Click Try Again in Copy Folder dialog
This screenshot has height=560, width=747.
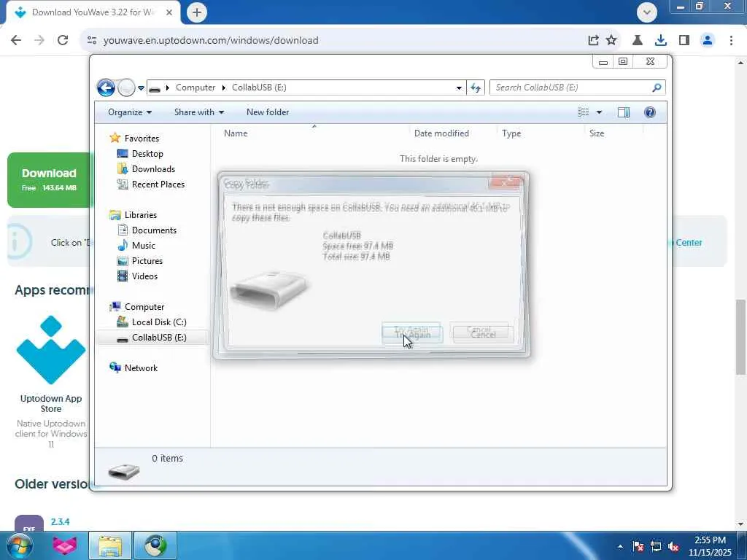pos(412,332)
